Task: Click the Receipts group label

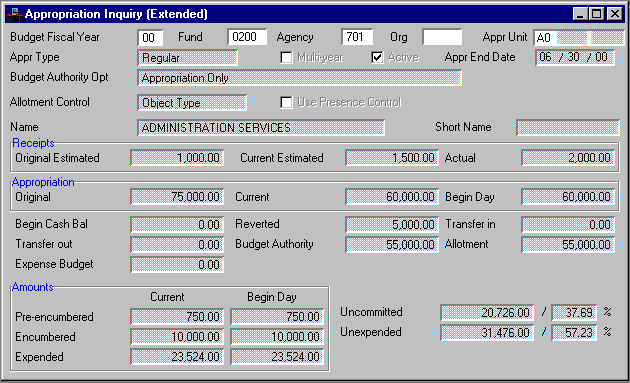Action: [x=33, y=143]
